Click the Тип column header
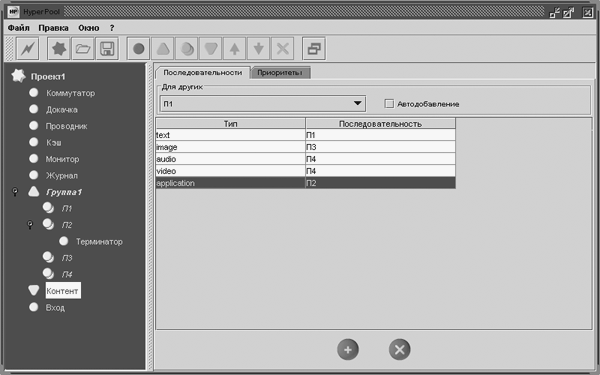The height and width of the screenshot is (375, 600). pyautogui.click(x=231, y=124)
